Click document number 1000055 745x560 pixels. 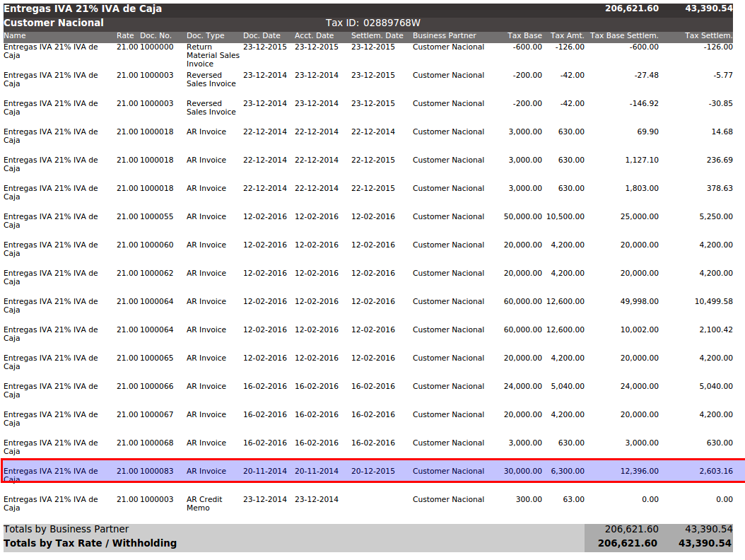(156, 217)
